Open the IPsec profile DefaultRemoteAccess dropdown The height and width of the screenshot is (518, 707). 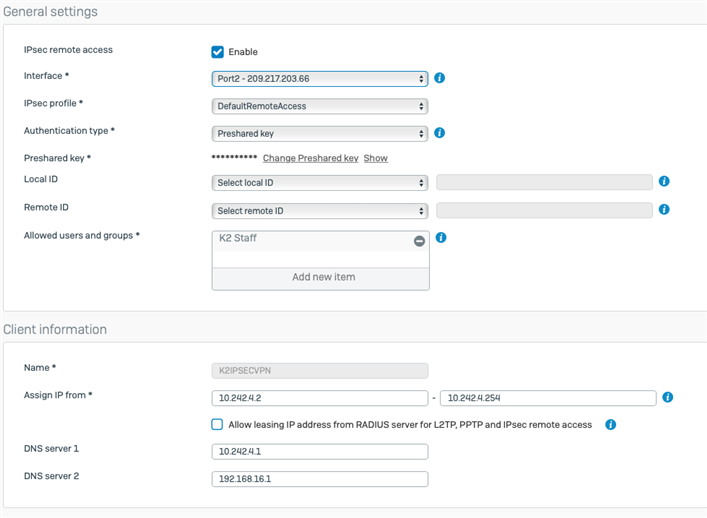click(320, 106)
